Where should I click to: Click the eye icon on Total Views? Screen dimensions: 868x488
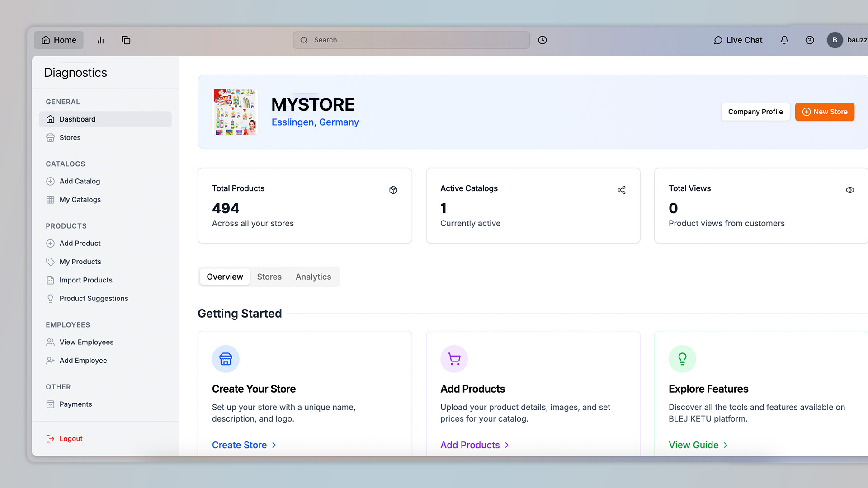click(x=850, y=190)
